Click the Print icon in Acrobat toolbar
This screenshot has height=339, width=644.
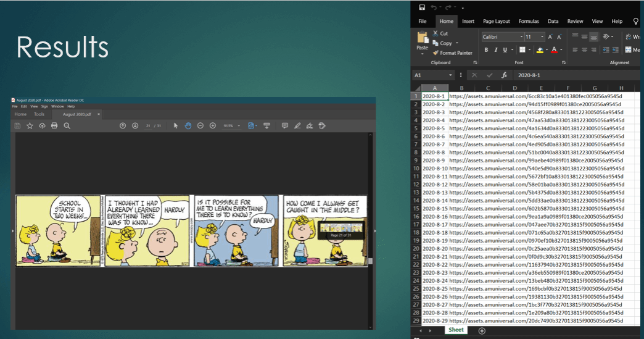tap(54, 126)
